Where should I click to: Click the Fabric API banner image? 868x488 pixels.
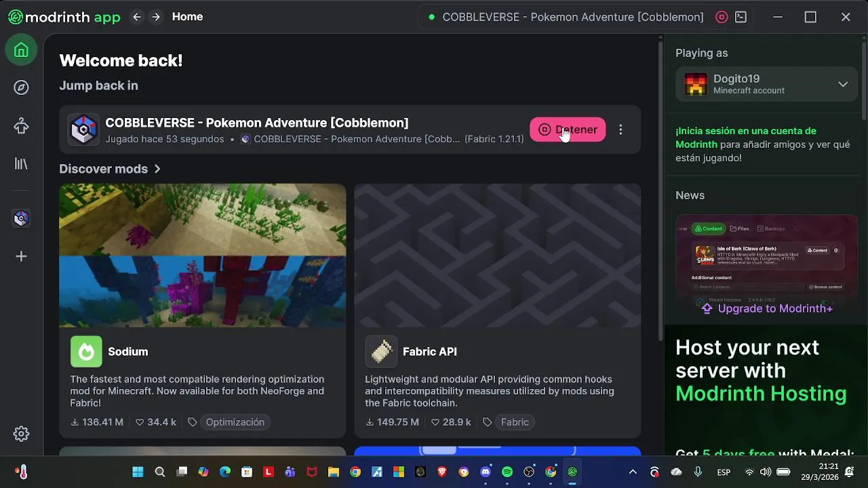(x=497, y=256)
